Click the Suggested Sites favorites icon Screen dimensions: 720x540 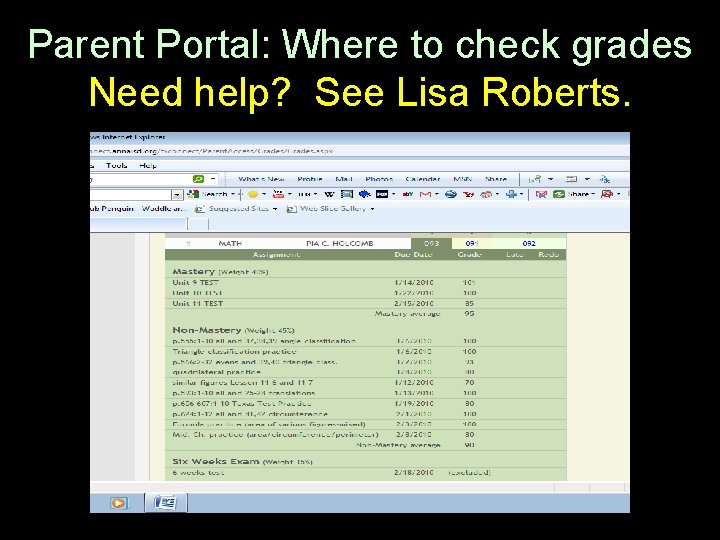click(x=199, y=209)
